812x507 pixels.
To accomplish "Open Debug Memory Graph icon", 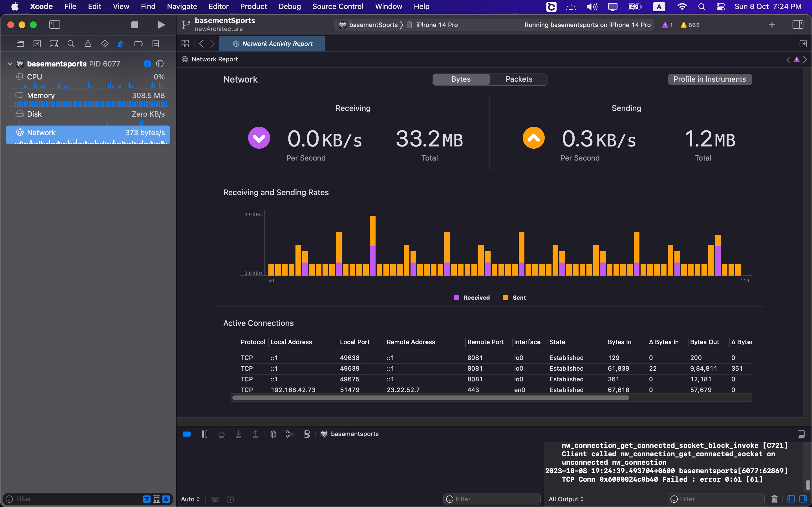I will click(x=290, y=434).
